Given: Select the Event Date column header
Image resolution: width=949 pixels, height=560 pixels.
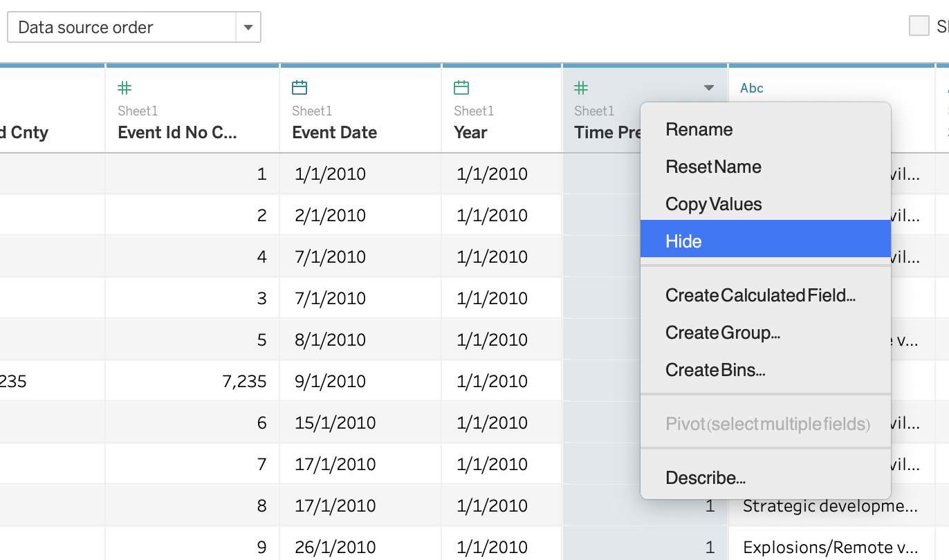Looking at the screenshot, I should 334,132.
